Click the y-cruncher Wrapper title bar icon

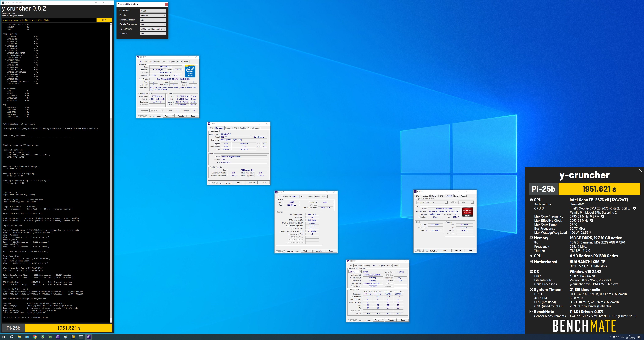tap(3, 2)
